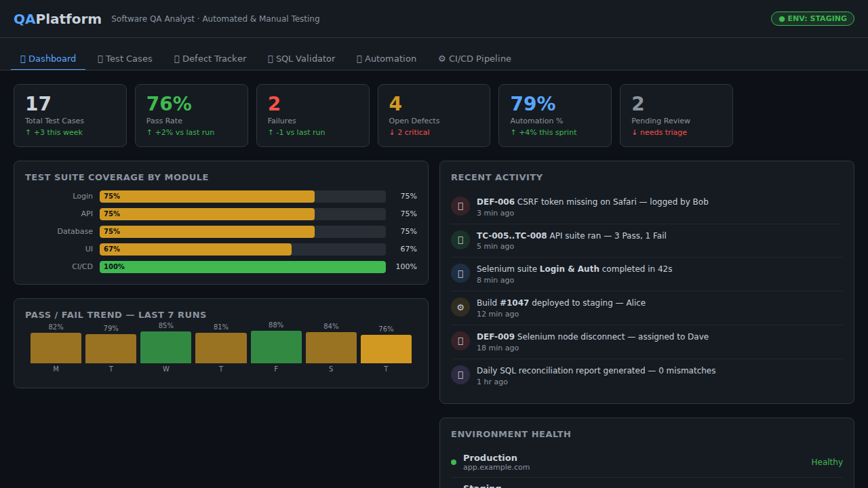This screenshot has width=868, height=488.
Task: Switch to the Test Cases tab
Action: pos(125,58)
